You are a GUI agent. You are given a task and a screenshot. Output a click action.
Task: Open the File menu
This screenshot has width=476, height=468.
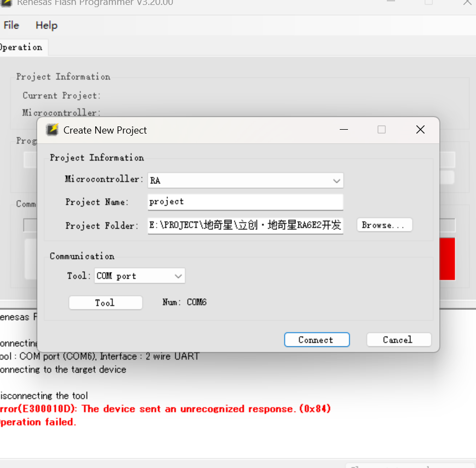pyautogui.click(x=11, y=25)
